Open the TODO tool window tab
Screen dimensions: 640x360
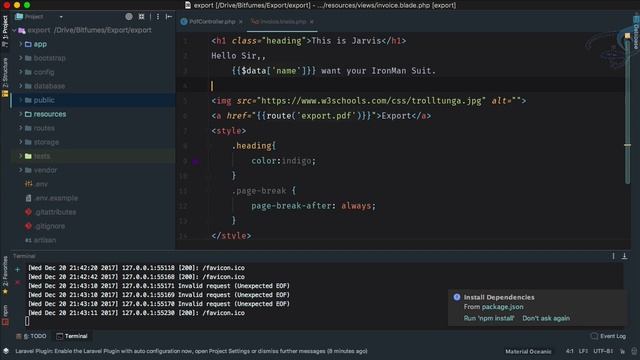click(x=32, y=336)
